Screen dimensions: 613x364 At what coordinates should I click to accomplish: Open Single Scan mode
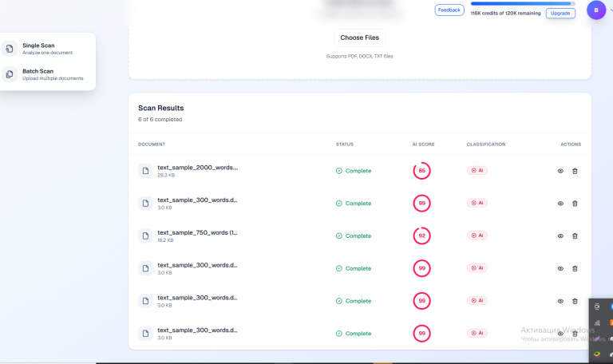click(47, 49)
